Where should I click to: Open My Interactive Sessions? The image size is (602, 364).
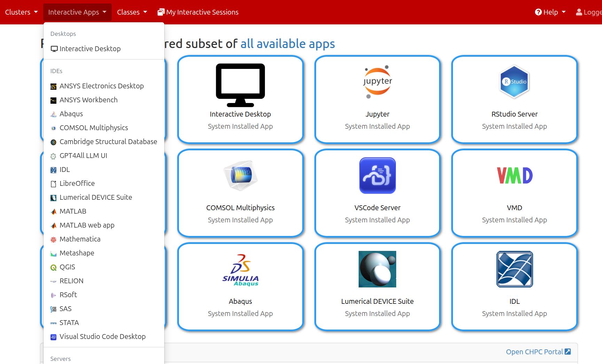(x=198, y=12)
